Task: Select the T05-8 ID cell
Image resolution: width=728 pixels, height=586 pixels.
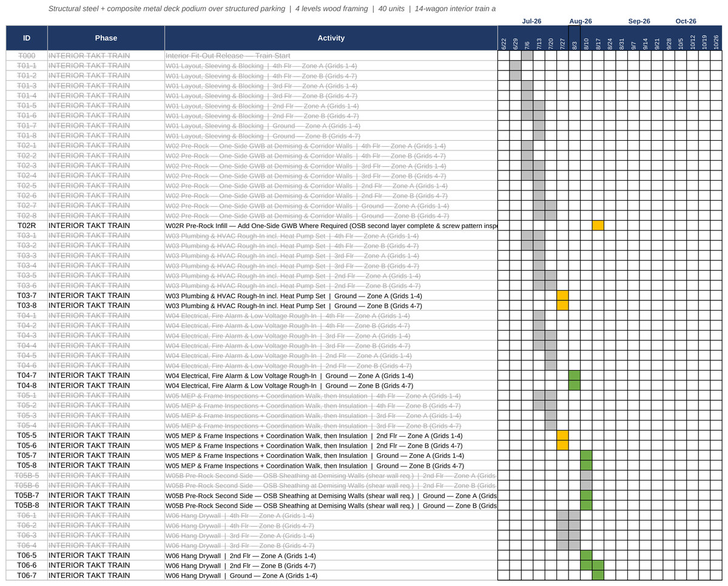Action: click(x=27, y=465)
